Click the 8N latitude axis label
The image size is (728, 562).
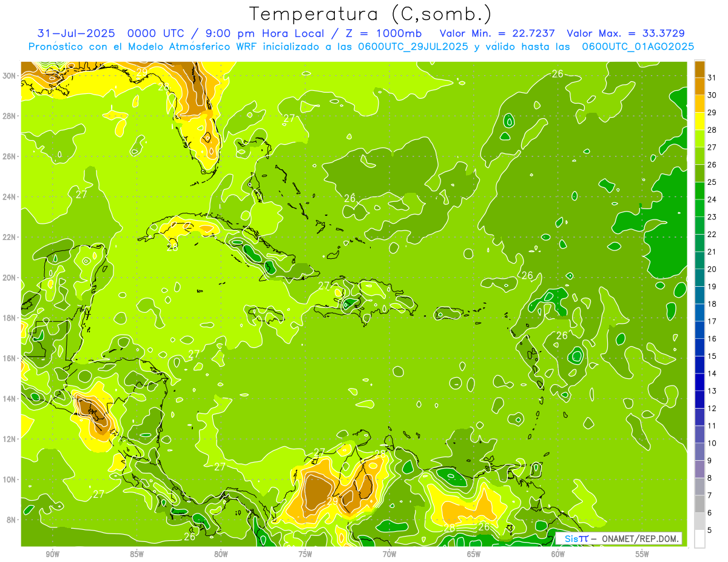[12, 520]
